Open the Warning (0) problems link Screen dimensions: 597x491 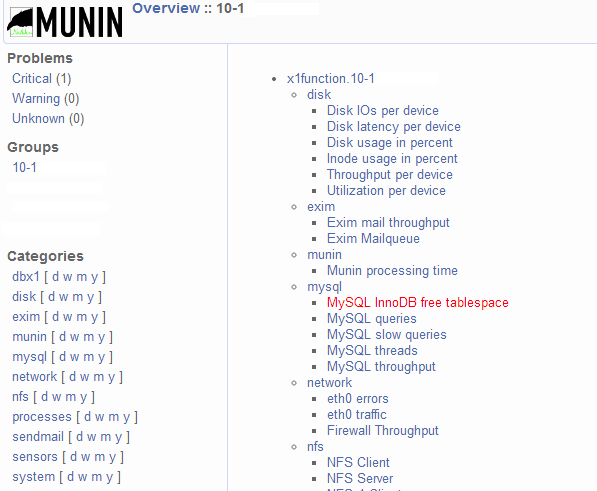pos(45,99)
